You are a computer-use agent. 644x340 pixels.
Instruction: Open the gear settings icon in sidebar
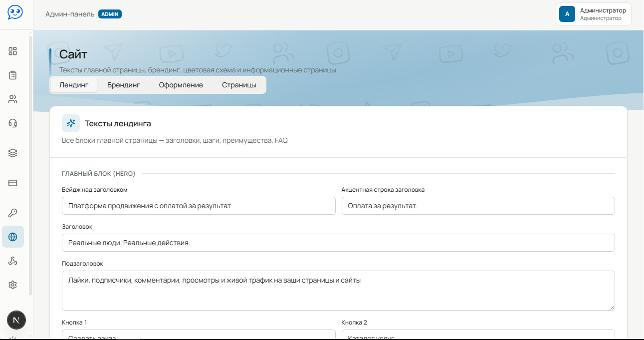[x=13, y=285]
